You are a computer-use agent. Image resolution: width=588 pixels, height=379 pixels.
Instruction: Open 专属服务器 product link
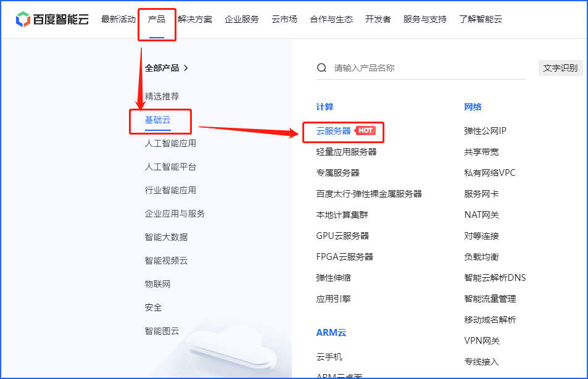pyautogui.click(x=338, y=173)
